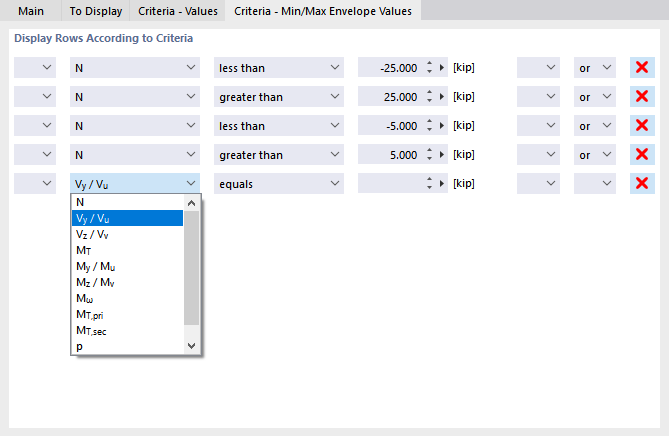The image size is (669, 436).
Task: Open 'less than' operator dropdown in -5.000 row
Action: (279, 125)
